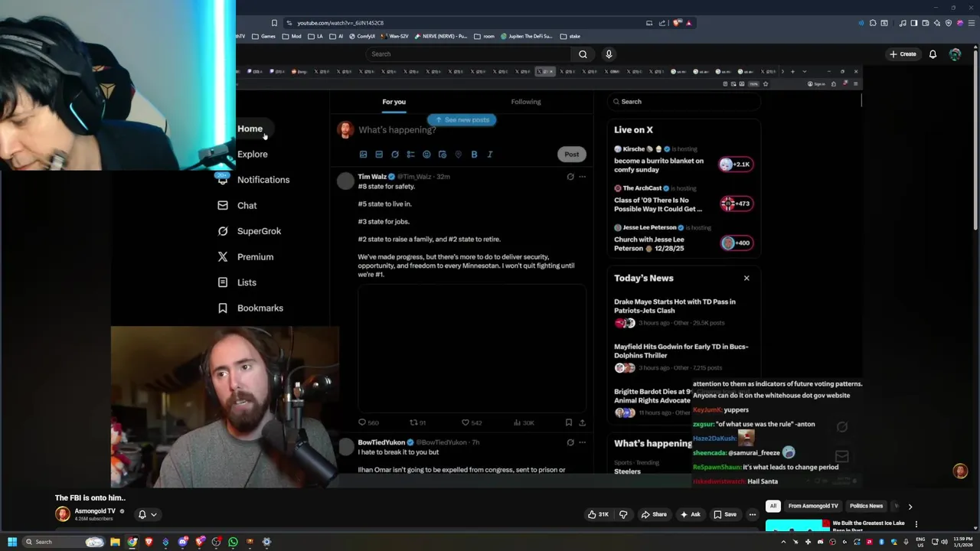Click the X Search box in right column
The height and width of the screenshot is (551, 980).
(x=684, y=102)
